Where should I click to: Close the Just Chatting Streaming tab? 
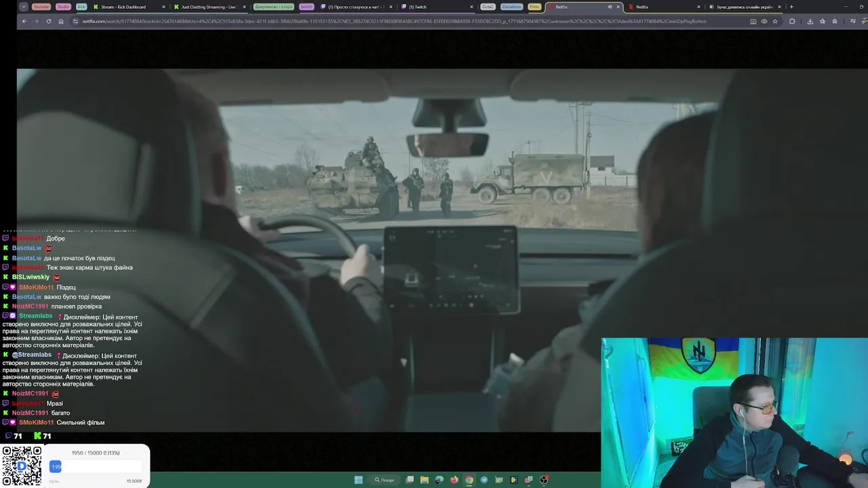(244, 7)
